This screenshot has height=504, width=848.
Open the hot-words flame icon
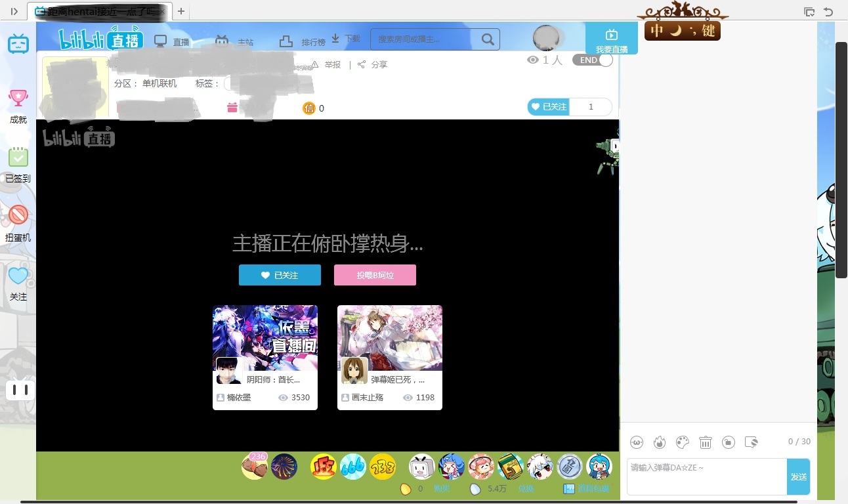660,442
